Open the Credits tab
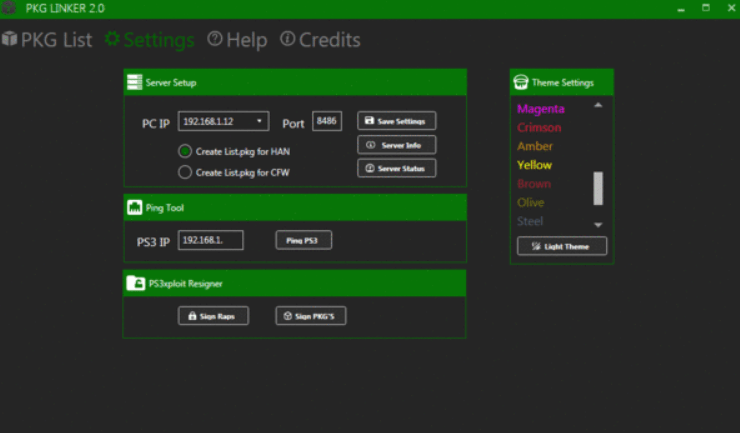Image resolution: width=740 pixels, height=433 pixels. (320, 40)
